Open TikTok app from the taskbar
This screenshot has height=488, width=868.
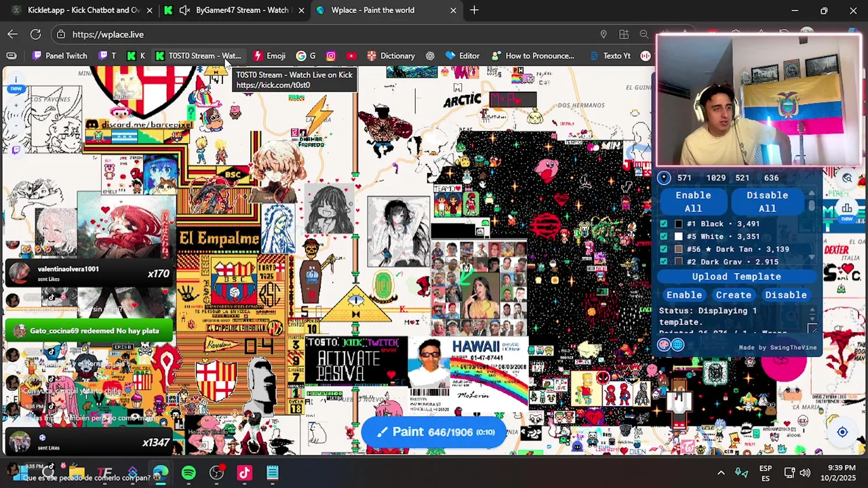tap(244, 472)
